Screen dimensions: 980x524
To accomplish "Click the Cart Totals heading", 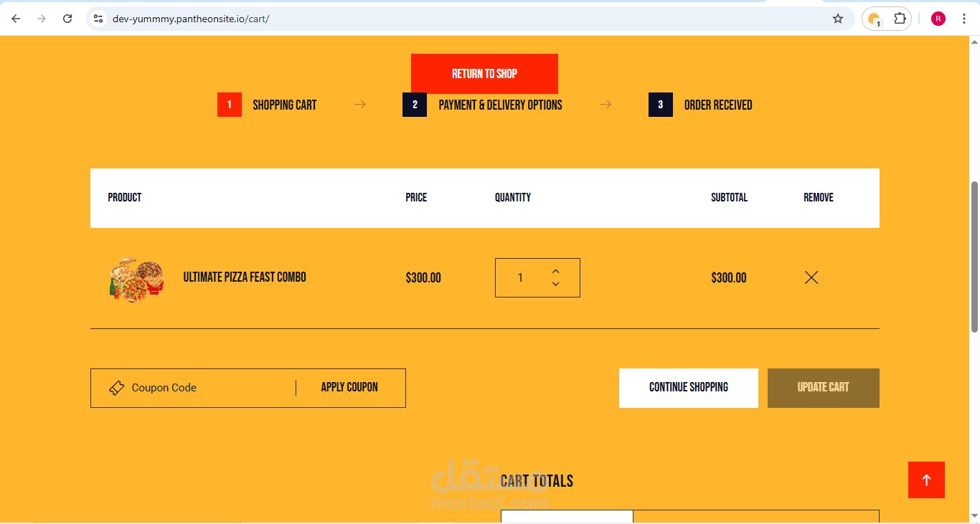I will click(537, 481).
